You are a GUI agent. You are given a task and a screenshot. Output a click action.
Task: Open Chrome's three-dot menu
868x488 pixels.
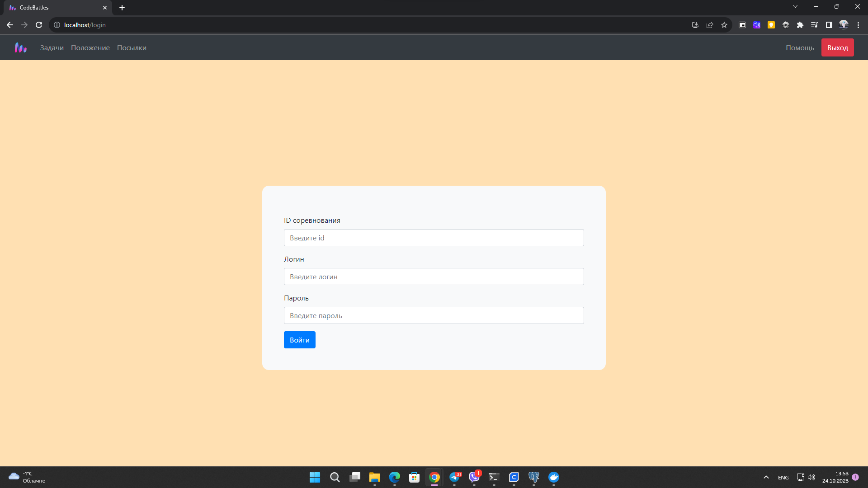(858, 25)
